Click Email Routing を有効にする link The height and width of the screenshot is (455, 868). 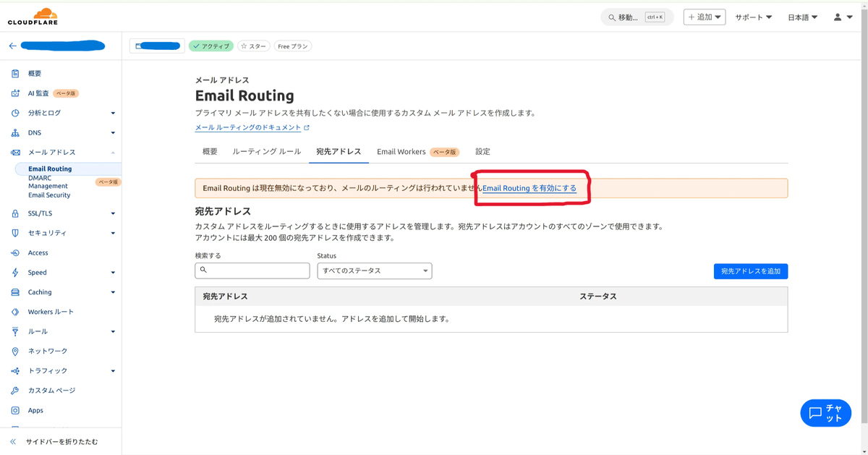click(529, 188)
